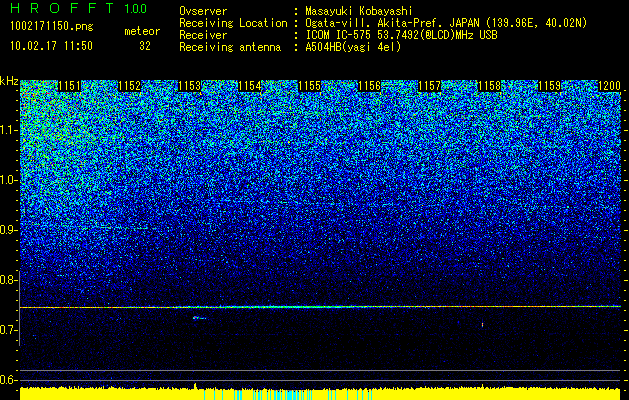Click the 1152 time marker

coord(130,86)
